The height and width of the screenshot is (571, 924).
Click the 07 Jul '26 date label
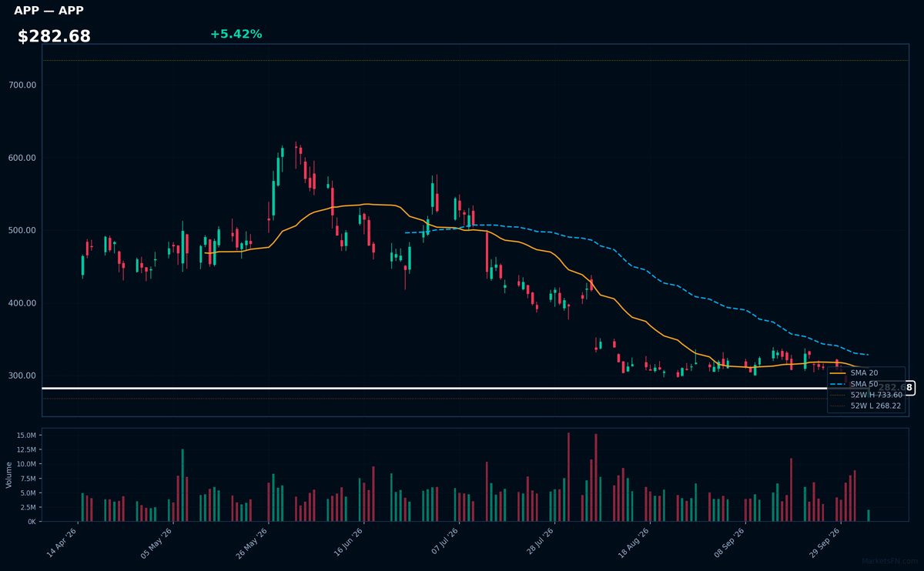(444, 543)
